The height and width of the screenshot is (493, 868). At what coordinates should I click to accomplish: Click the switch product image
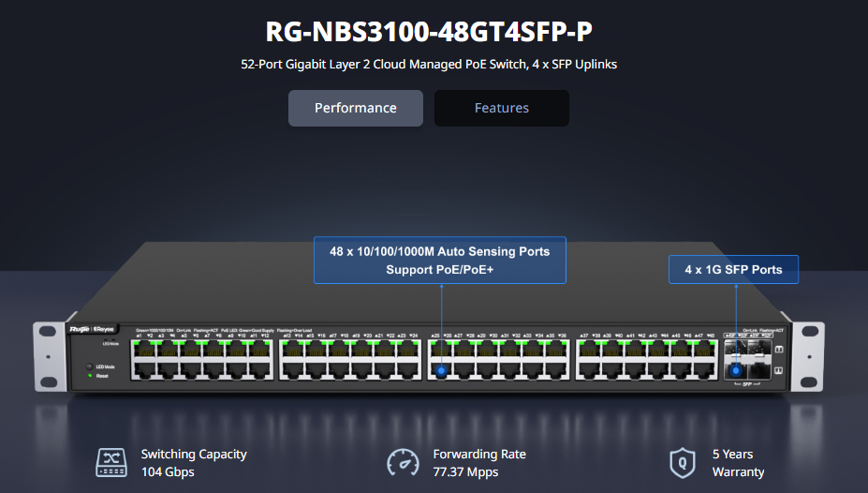[x=429, y=319]
